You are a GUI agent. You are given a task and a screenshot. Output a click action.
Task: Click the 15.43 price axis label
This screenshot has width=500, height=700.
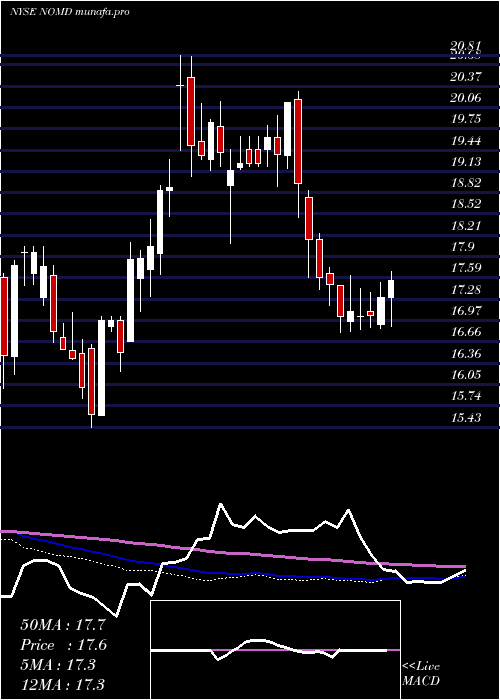[466, 417]
